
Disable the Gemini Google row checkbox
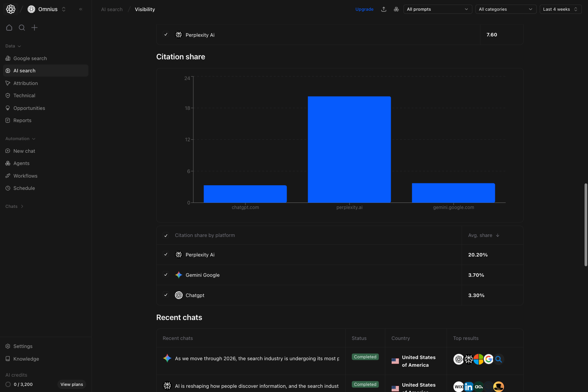166,274
